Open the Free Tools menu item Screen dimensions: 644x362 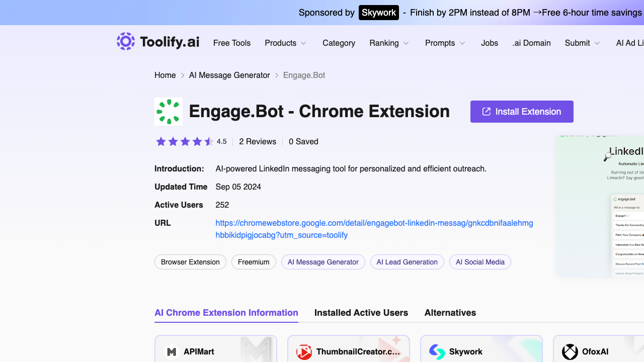coord(232,43)
